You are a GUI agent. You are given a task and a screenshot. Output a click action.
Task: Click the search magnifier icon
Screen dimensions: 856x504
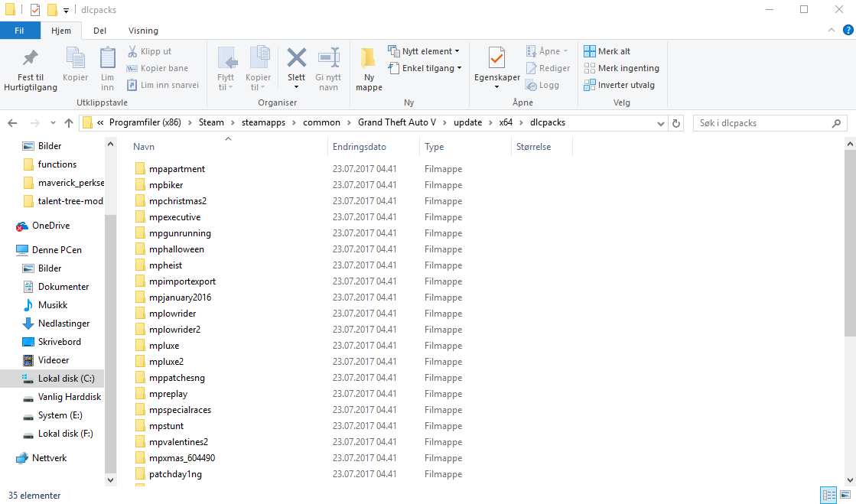pos(836,123)
